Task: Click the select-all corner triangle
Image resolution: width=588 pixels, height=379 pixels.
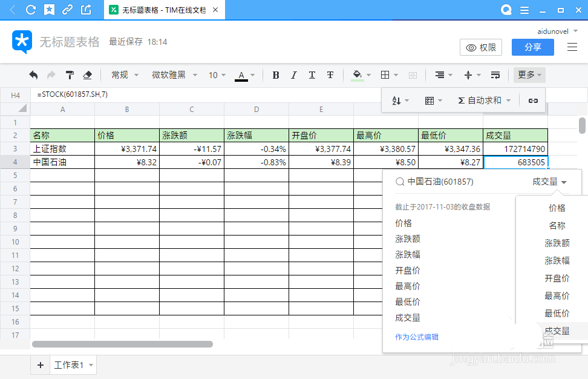Action: 22,108
